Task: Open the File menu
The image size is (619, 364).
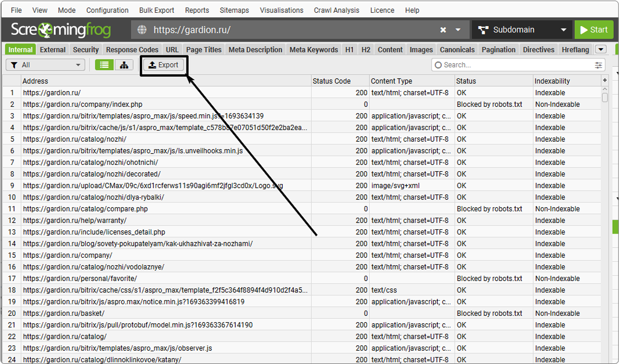Action: [x=16, y=10]
